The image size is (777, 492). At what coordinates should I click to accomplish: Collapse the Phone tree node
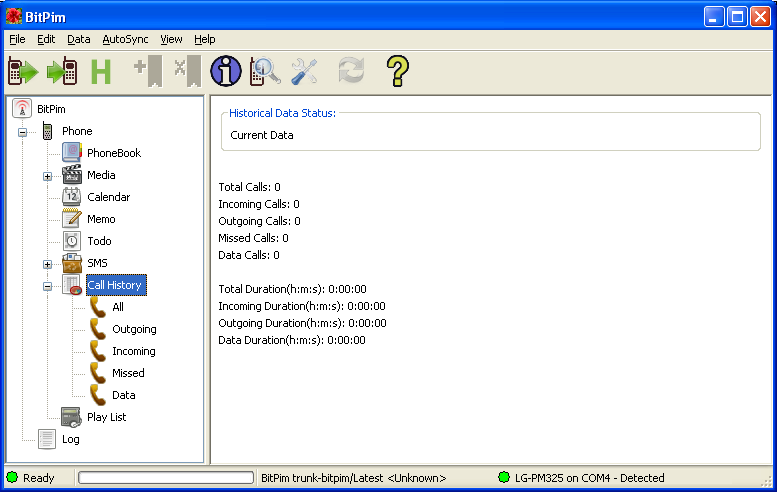[x=22, y=132]
